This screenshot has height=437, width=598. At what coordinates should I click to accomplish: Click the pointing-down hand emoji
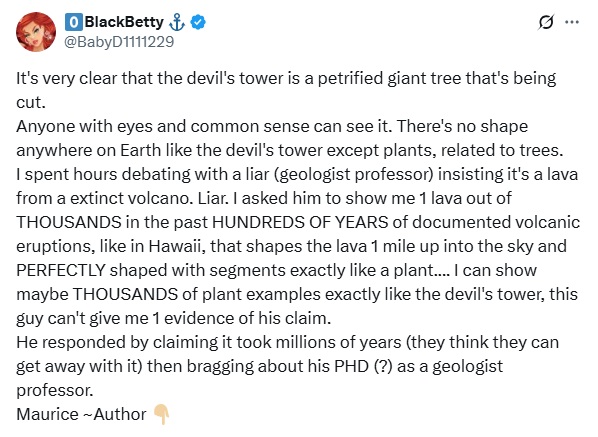(x=161, y=415)
